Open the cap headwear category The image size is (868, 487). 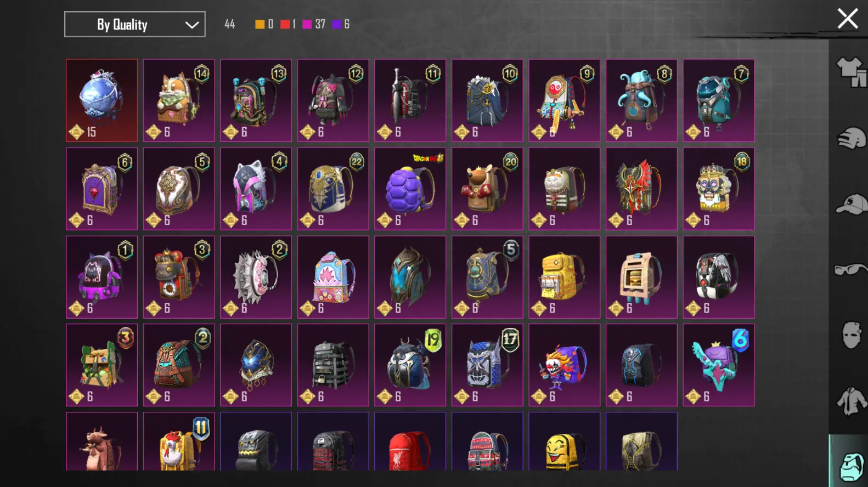coord(851,204)
